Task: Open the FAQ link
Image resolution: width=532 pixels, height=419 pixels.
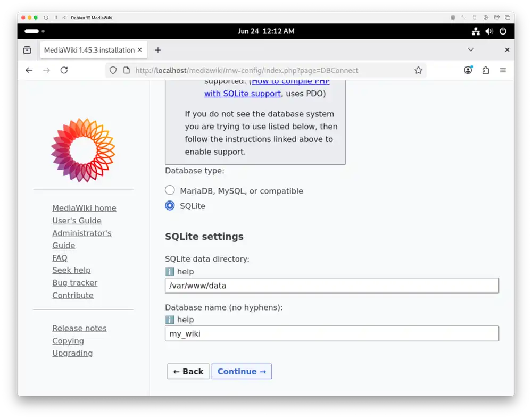Action: point(60,258)
